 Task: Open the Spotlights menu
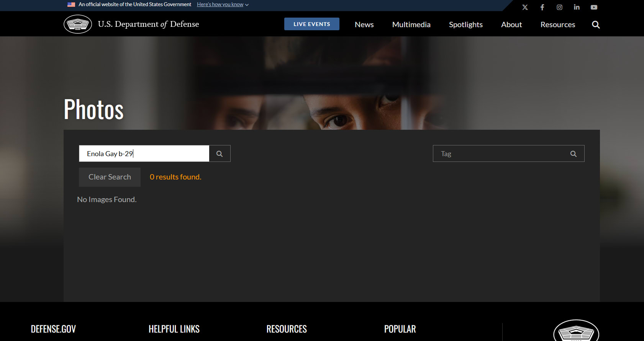[465, 24]
